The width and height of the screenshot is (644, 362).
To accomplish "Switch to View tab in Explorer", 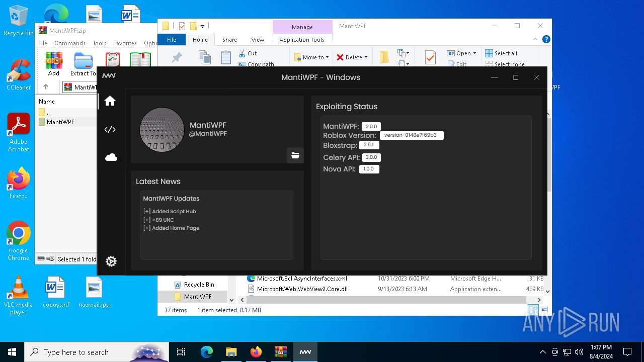I will pyautogui.click(x=258, y=40).
